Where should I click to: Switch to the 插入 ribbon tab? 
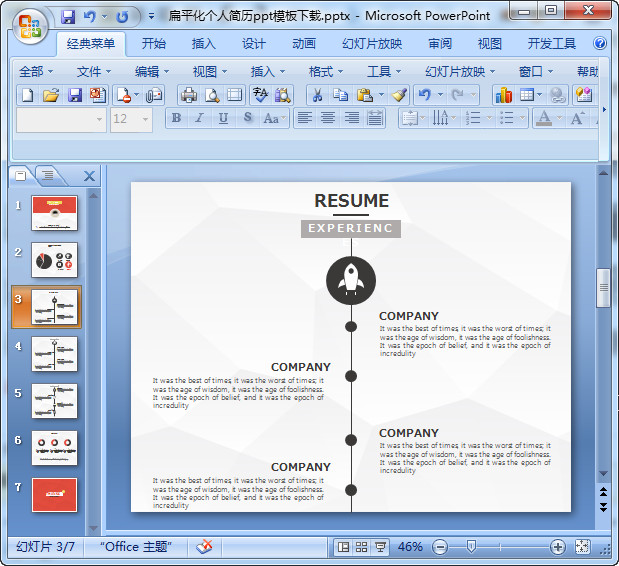[203, 44]
